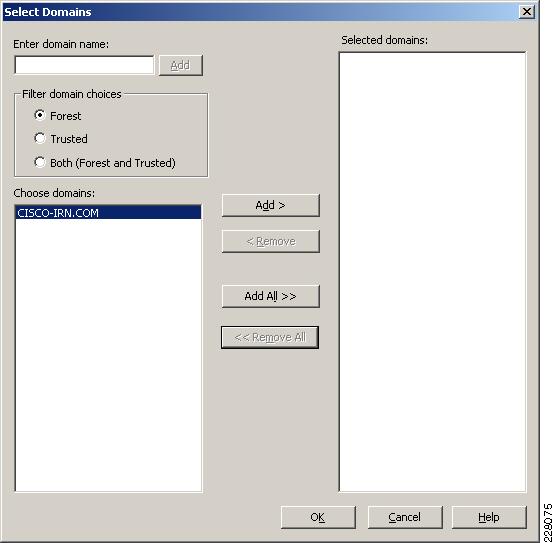Focus the Enter domain name field

click(84, 65)
